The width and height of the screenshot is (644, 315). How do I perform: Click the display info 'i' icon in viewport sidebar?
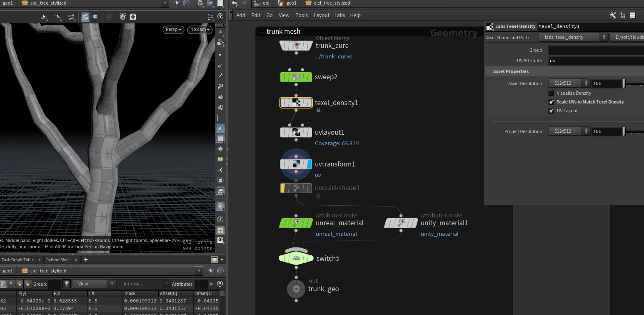[x=220, y=219]
